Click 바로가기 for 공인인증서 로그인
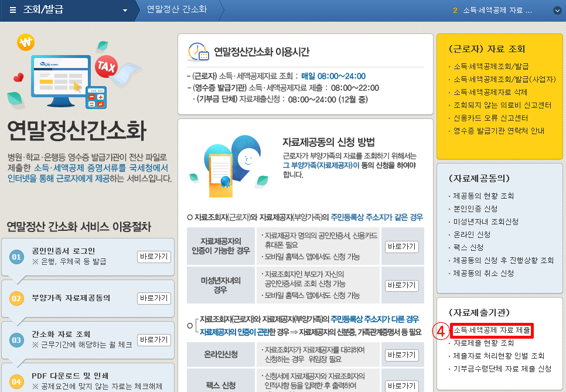Screen dimensions: 566x392 (154, 257)
